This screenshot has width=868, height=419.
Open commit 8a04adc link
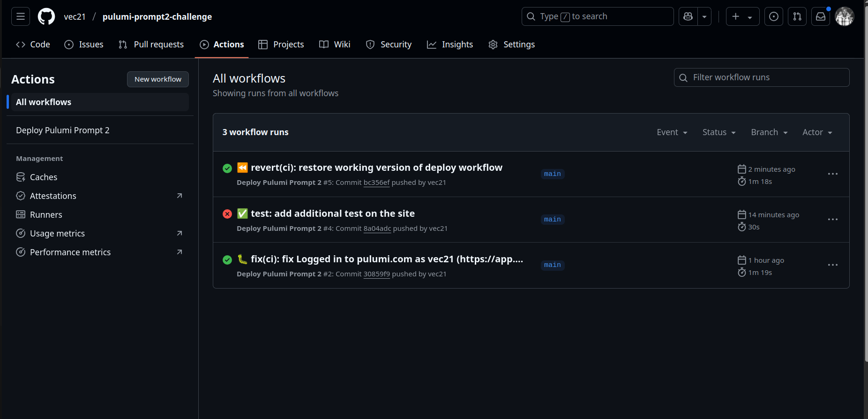(377, 229)
